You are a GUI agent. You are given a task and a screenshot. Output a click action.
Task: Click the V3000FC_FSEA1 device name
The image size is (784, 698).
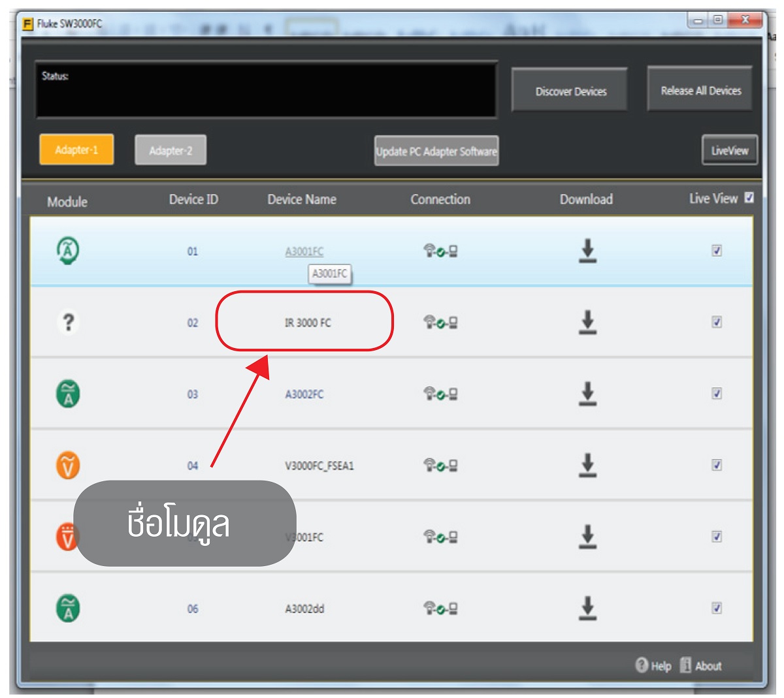pos(319,466)
